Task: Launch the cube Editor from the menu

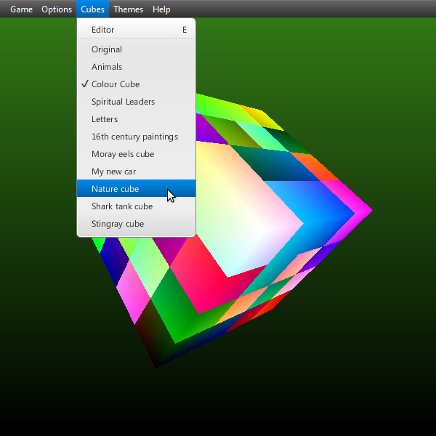Action: (136, 30)
